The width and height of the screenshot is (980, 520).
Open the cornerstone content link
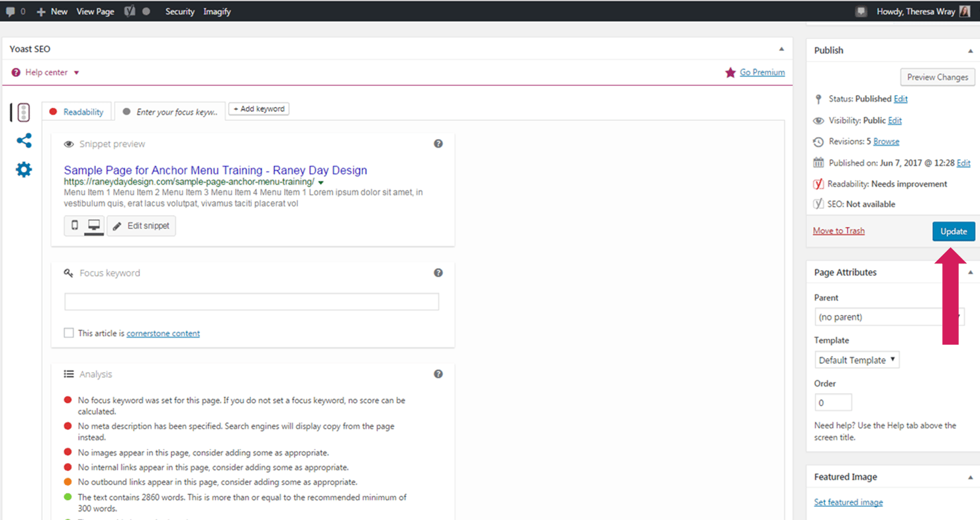coord(163,333)
